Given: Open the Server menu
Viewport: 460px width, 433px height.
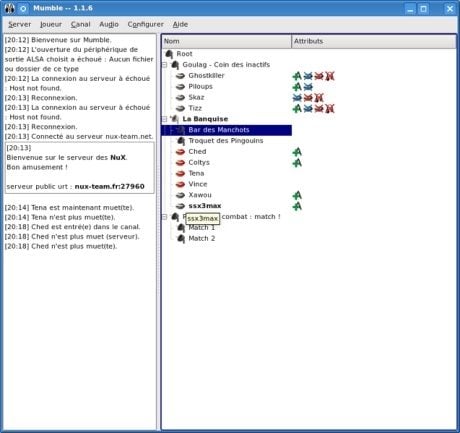Looking at the screenshot, I should point(19,24).
